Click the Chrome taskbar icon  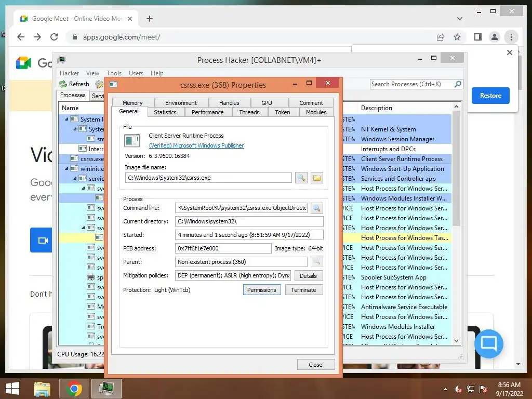click(x=74, y=389)
